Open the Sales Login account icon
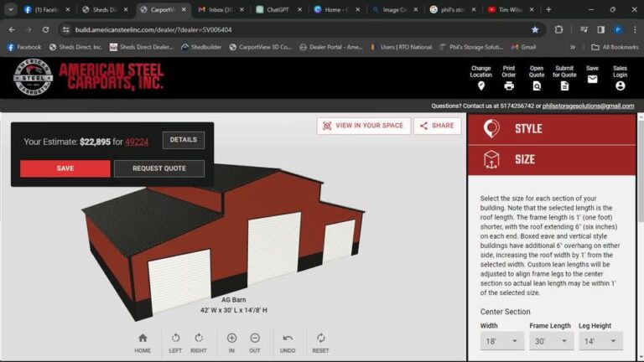The width and height of the screenshot is (644, 362). coord(621,85)
